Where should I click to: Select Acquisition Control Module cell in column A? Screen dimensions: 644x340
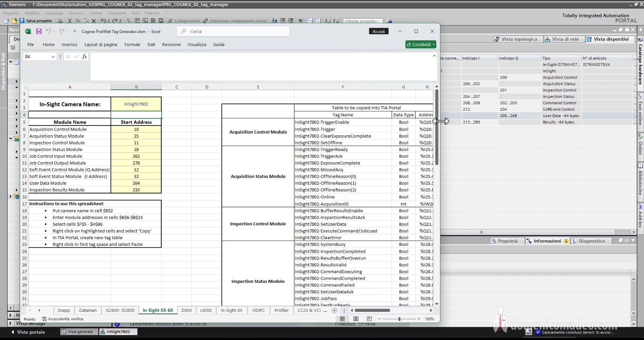click(x=70, y=129)
